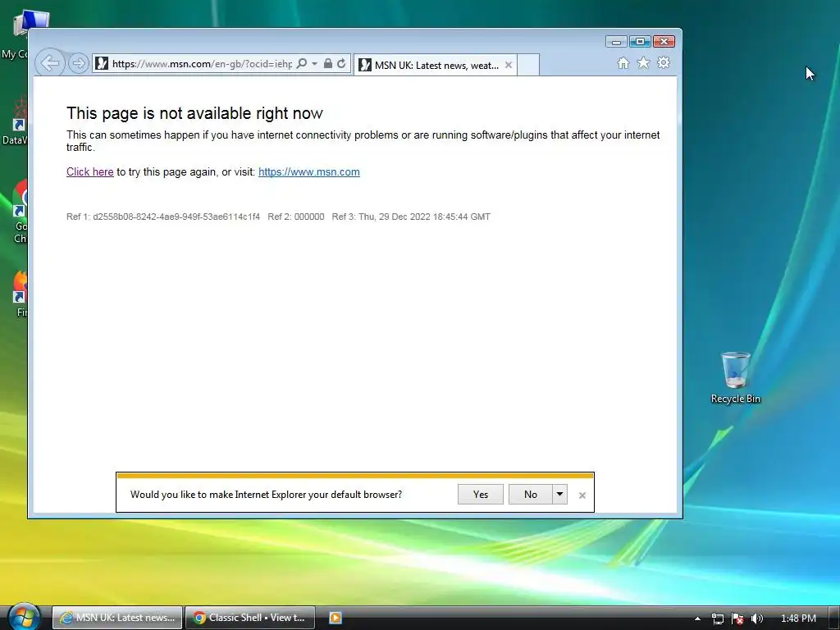Click the search magnifier in address bar

pos(302,64)
